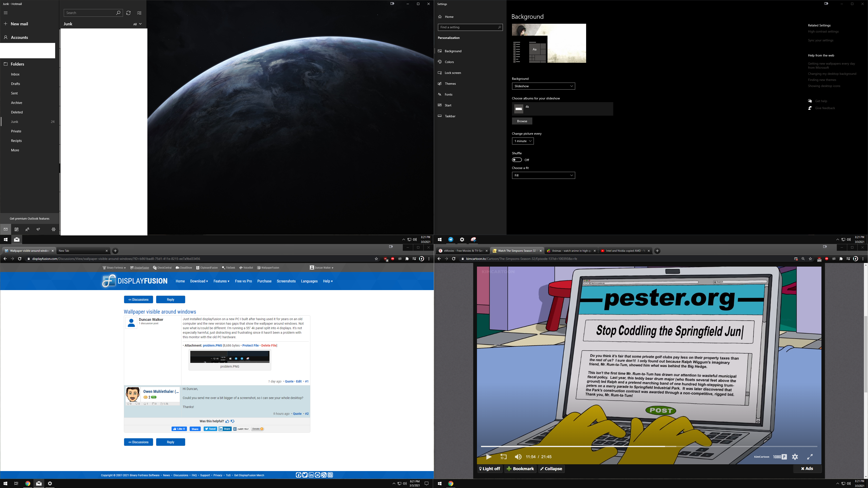This screenshot has height=488, width=868.
Task: Open the Choose a fit dropdown
Action: tap(543, 176)
